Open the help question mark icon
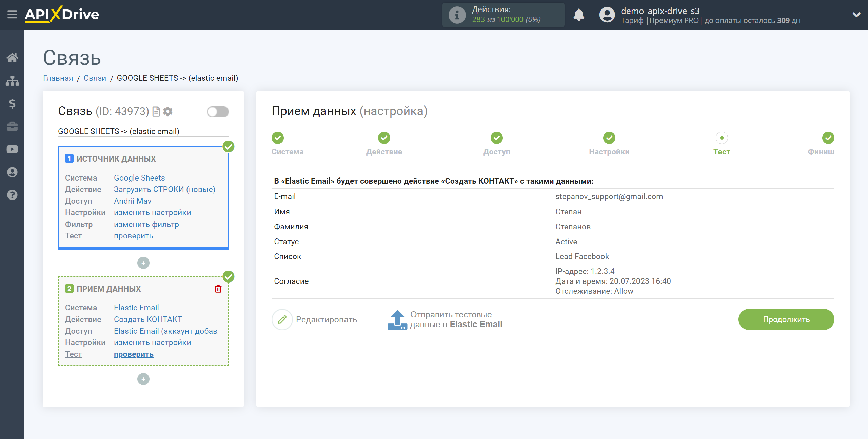 pyautogui.click(x=12, y=195)
